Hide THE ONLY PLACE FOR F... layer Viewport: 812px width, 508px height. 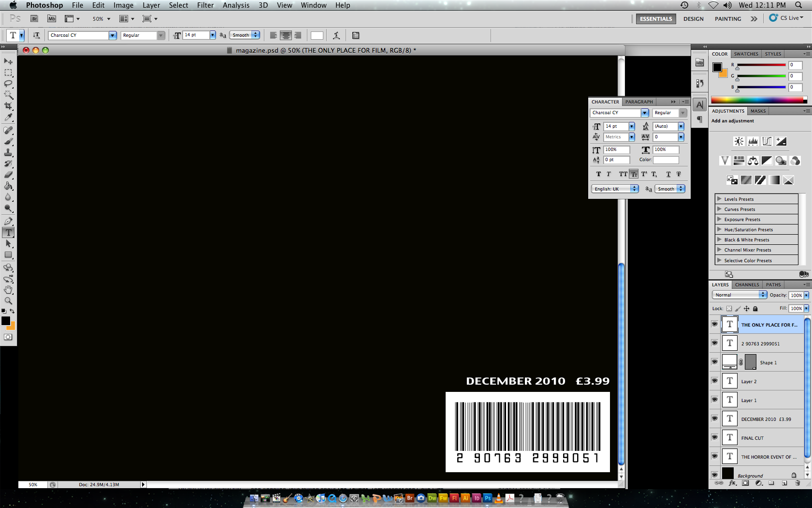pyautogui.click(x=714, y=324)
